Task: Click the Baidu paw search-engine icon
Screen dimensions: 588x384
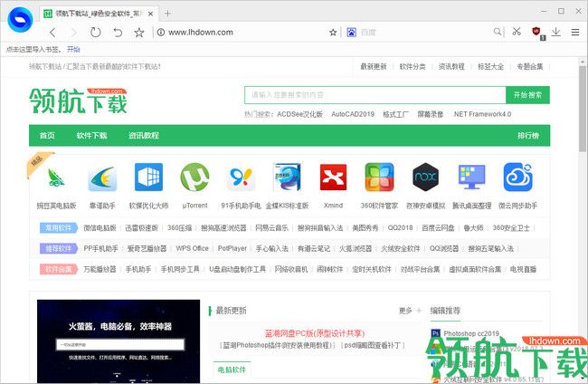Action: (x=351, y=33)
